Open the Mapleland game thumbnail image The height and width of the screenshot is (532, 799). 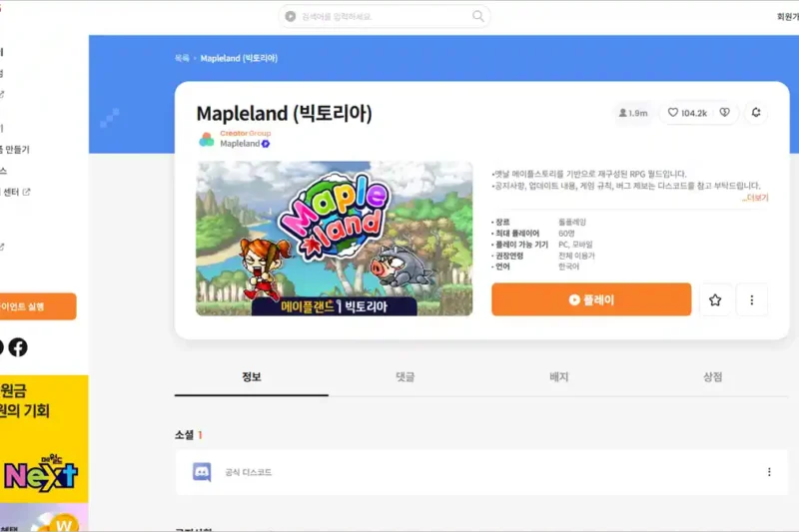[x=335, y=239]
